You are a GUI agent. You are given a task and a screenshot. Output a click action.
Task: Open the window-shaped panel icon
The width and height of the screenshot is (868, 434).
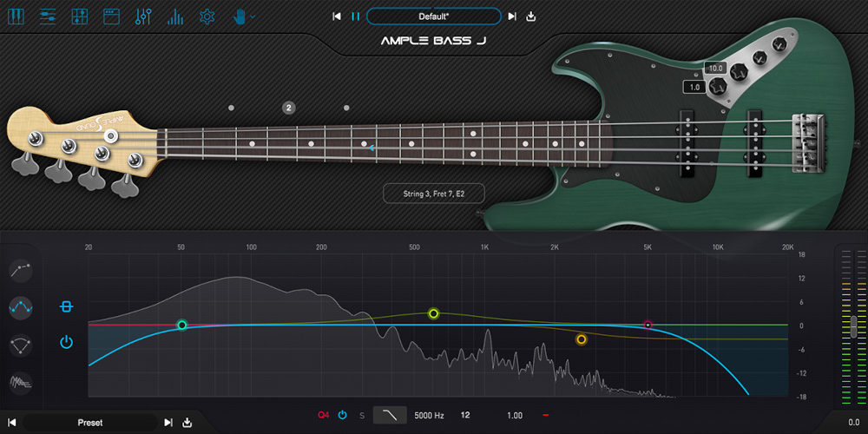pos(111,16)
